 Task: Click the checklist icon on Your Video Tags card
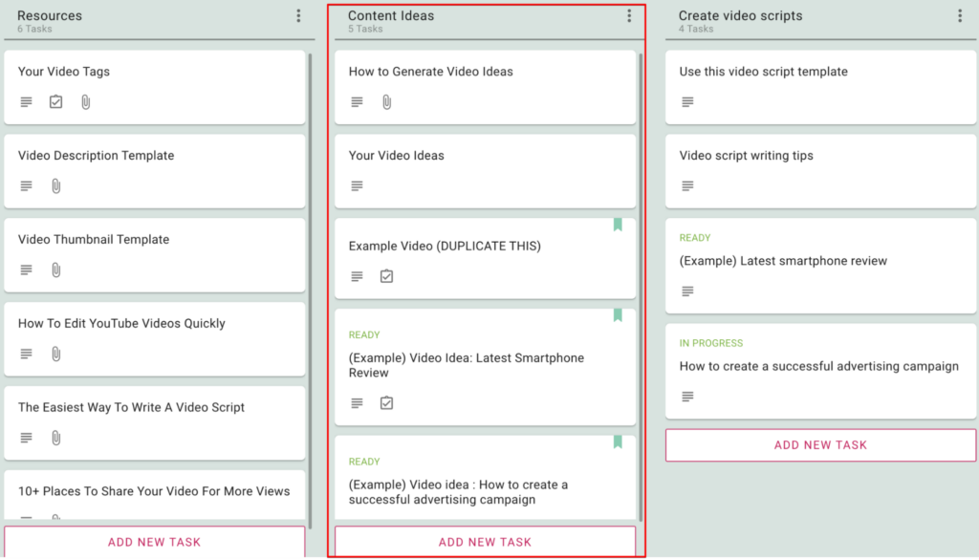55,101
